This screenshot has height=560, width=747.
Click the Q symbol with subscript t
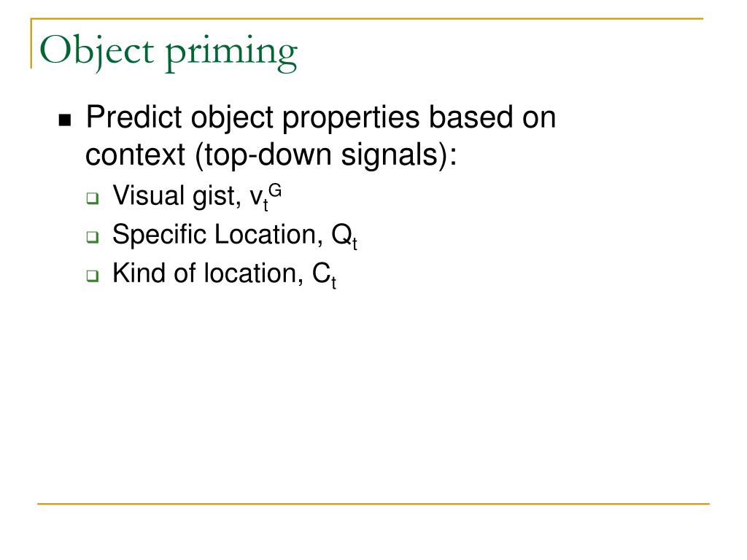[x=344, y=236]
